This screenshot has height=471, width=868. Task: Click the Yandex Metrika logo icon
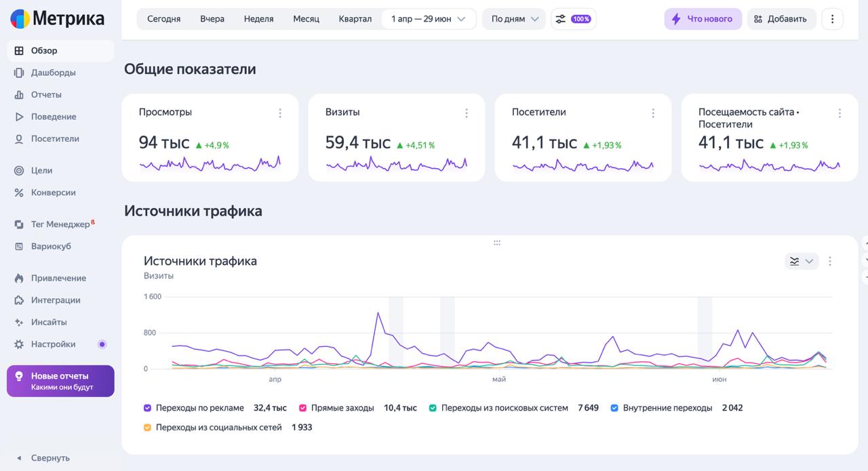click(20, 19)
